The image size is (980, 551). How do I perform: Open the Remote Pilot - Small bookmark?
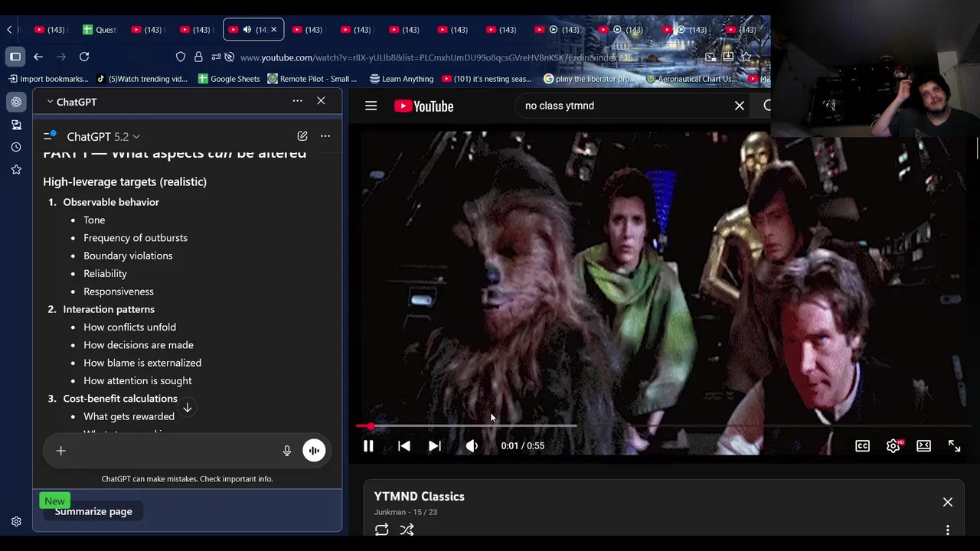click(312, 79)
